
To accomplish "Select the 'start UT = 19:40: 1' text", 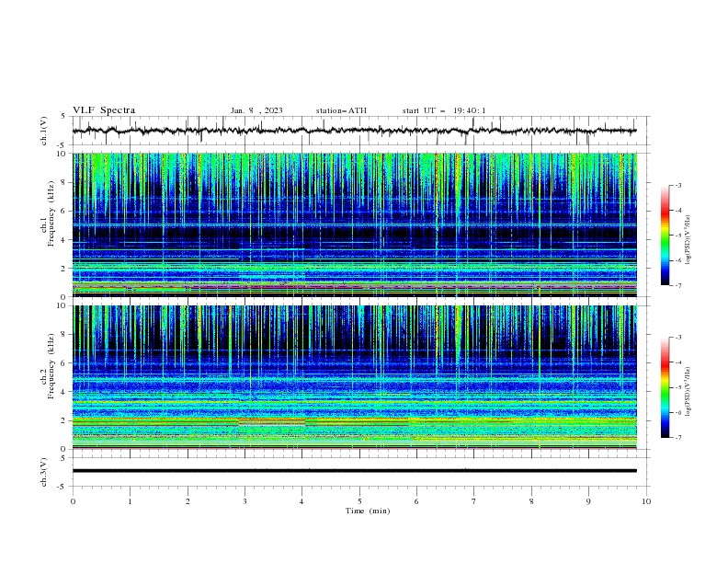I will click(444, 110).
